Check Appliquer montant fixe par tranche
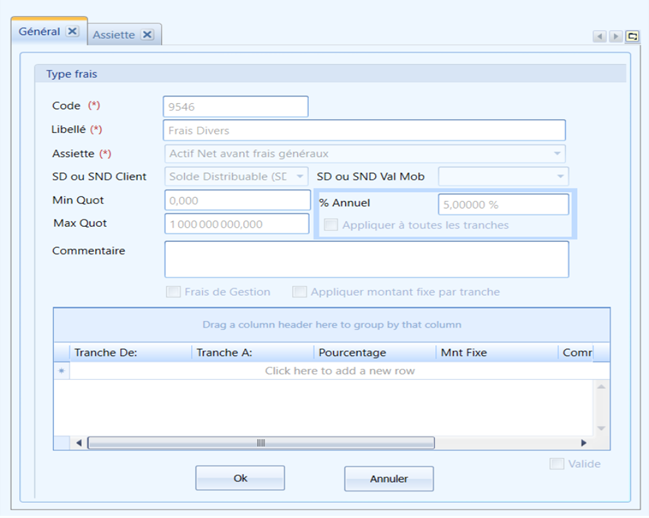This screenshot has width=649, height=518. 299,292
